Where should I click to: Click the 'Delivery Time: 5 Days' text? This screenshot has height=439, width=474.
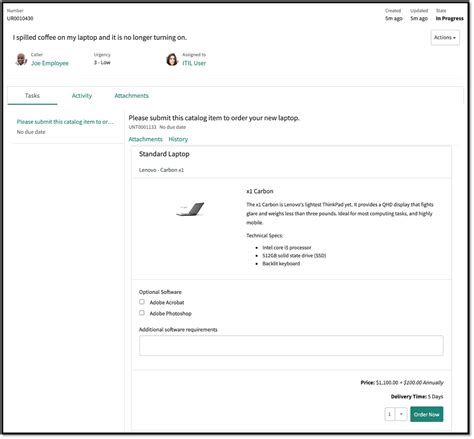[417, 397]
